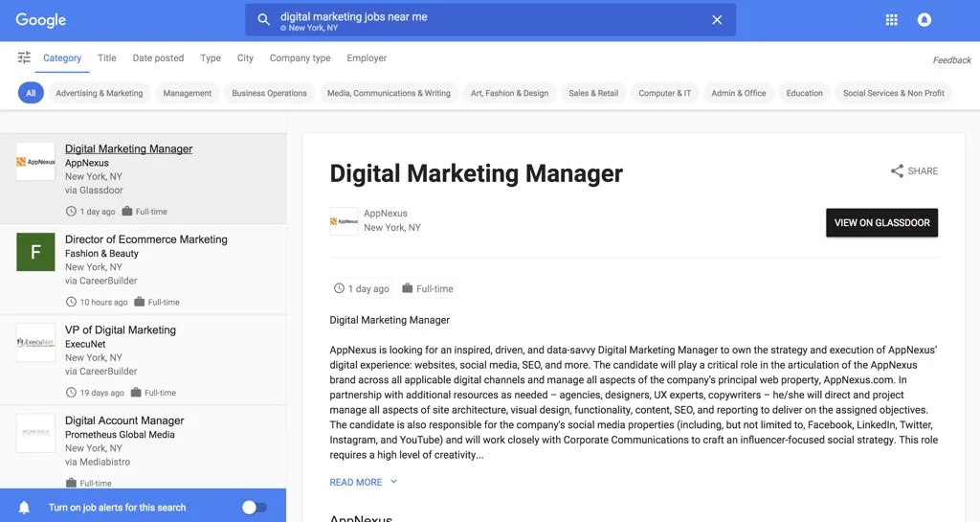
Task: Expand the READ MORE chevron
Action: click(x=393, y=482)
